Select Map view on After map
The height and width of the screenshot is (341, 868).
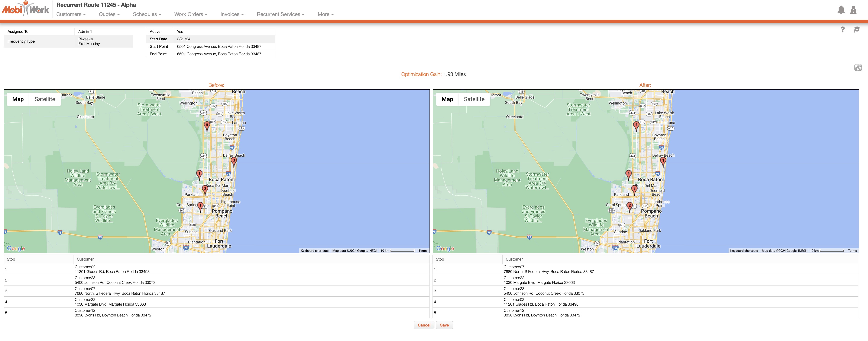click(447, 99)
